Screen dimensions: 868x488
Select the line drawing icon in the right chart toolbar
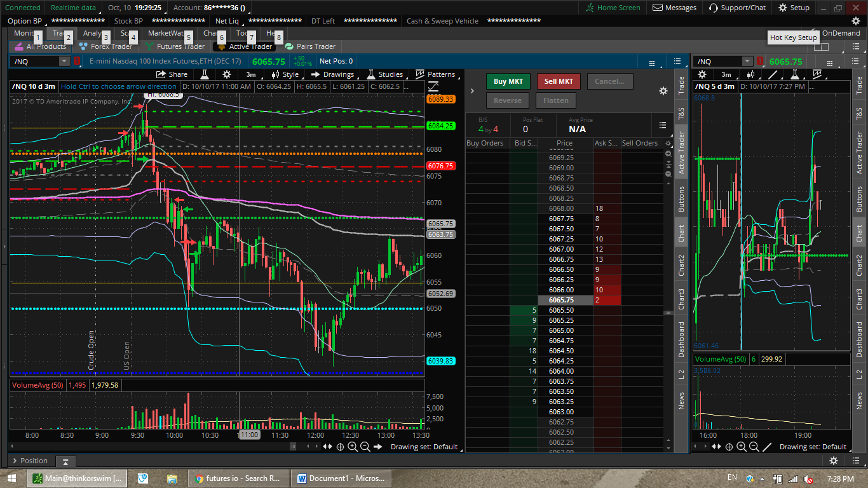click(x=774, y=74)
